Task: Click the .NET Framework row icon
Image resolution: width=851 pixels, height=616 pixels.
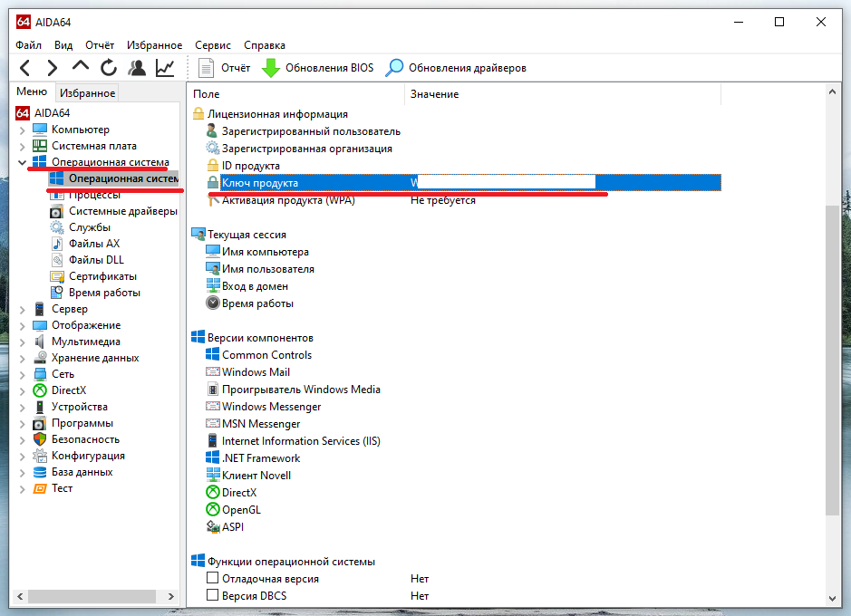Action: click(213, 458)
